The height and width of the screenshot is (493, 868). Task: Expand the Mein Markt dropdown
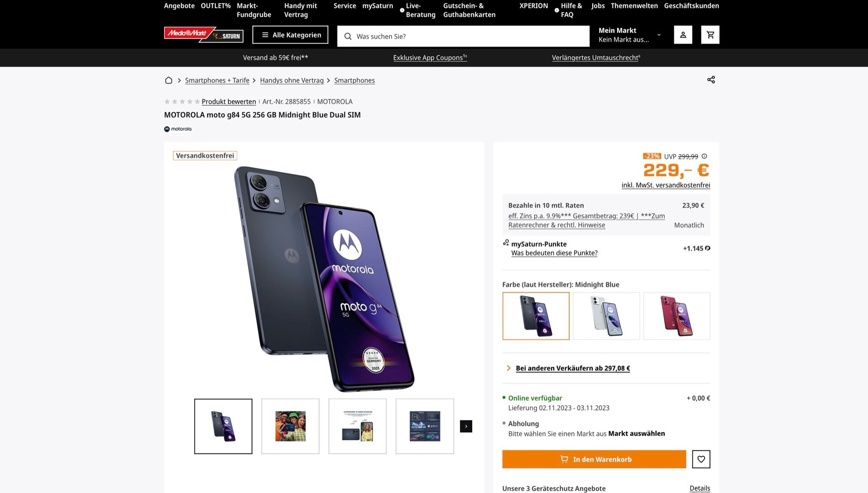point(658,35)
